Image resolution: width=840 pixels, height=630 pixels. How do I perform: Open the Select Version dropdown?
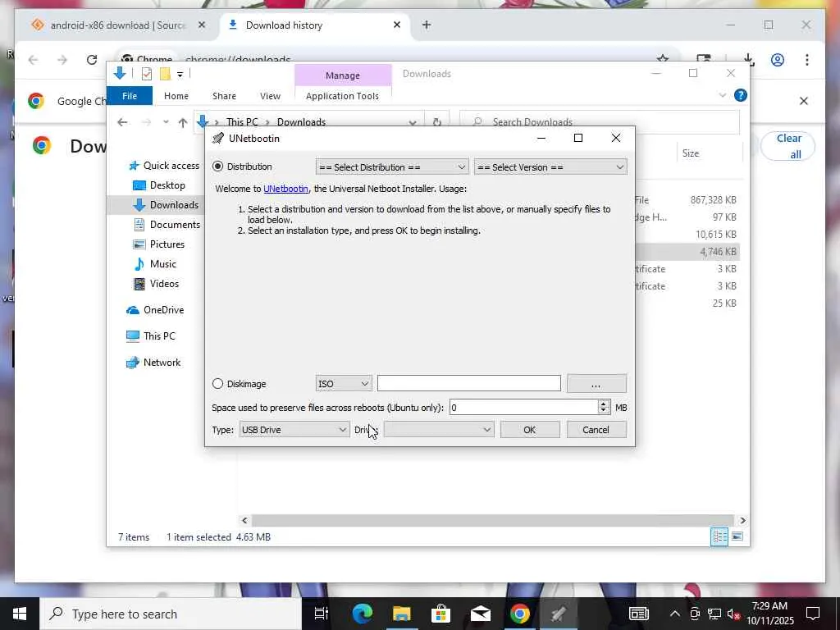pos(550,167)
